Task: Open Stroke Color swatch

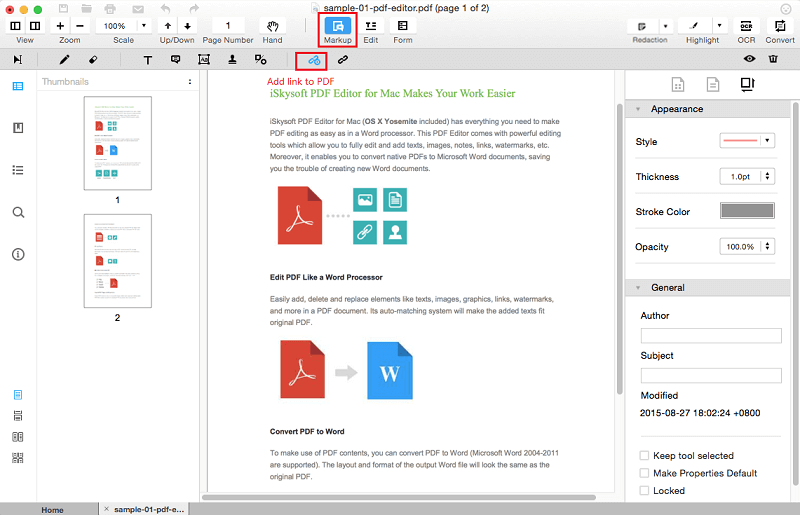Action: 747,210
